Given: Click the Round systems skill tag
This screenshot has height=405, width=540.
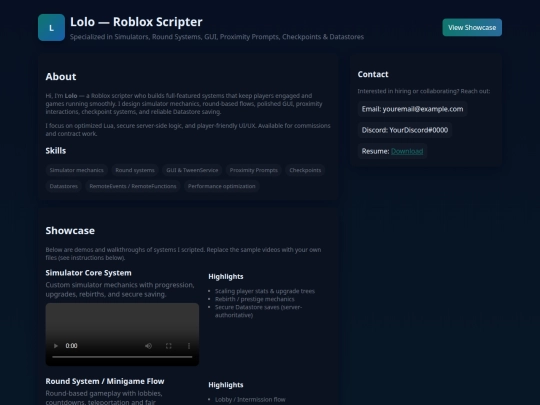Looking at the screenshot, I should pyautogui.click(x=135, y=170).
